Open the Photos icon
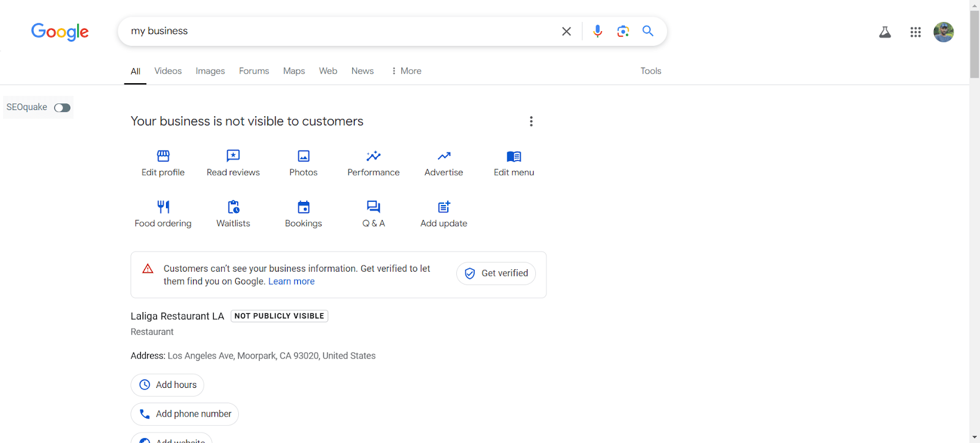 point(304,156)
